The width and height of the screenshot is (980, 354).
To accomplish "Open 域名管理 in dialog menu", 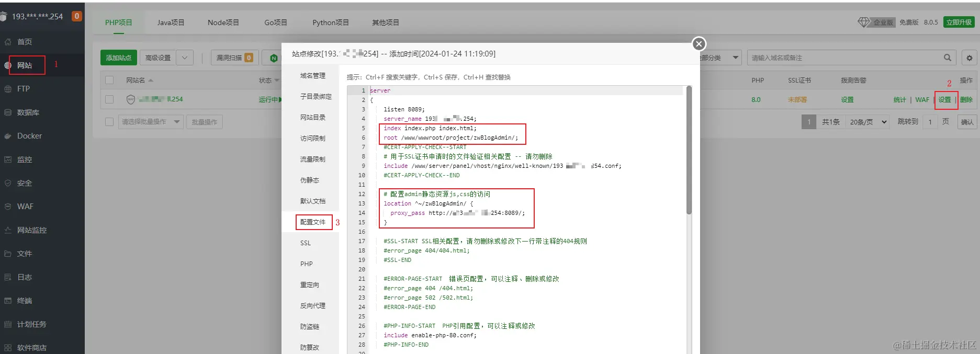I will click(x=312, y=76).
